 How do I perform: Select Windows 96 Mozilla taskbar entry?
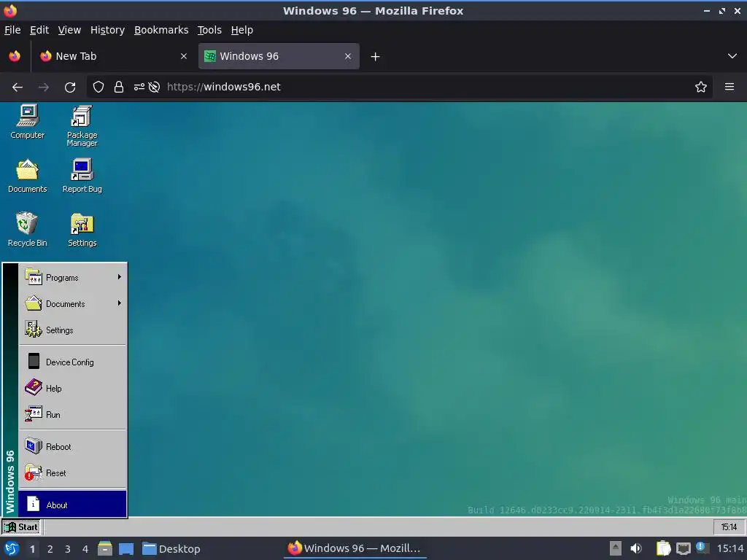pos(355,548)
